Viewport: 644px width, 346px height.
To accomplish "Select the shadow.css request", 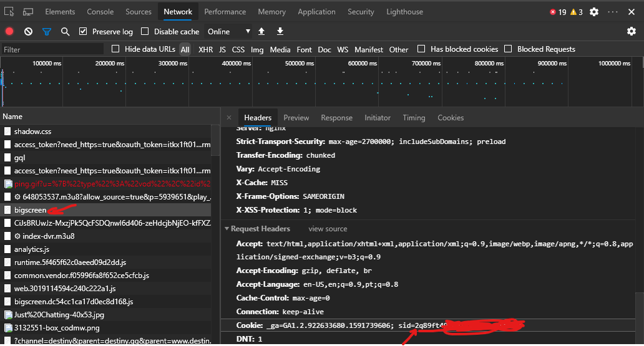I will pyautogui.click(x=105, y=132).
